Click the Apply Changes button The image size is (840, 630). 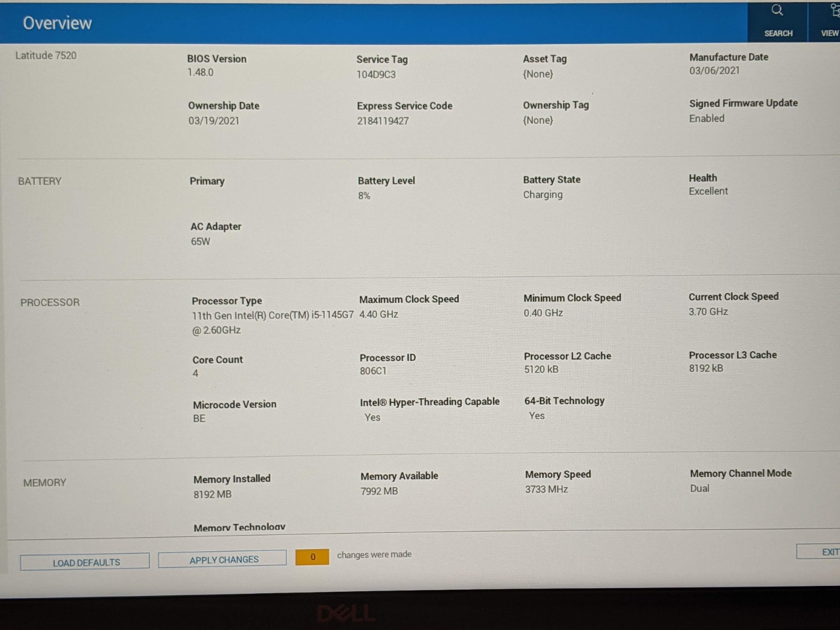click(x=223, y=559)
